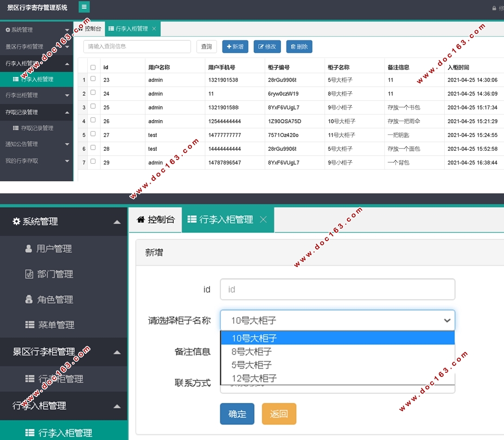Screen dimensions: 504x440
Task: Choose 10号大柜子 from the dropdown list
Action: coord(338,338)
